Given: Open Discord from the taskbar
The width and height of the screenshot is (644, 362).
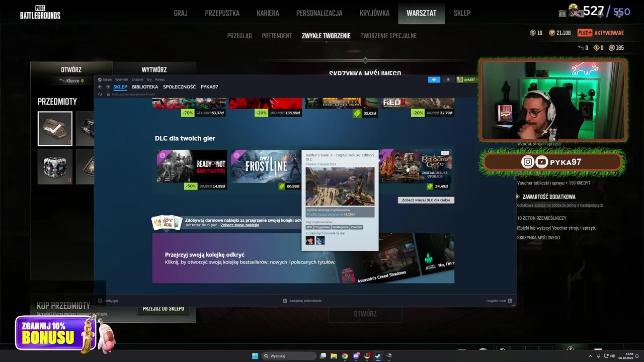Looking at the screenshot, I should (356, 356).
